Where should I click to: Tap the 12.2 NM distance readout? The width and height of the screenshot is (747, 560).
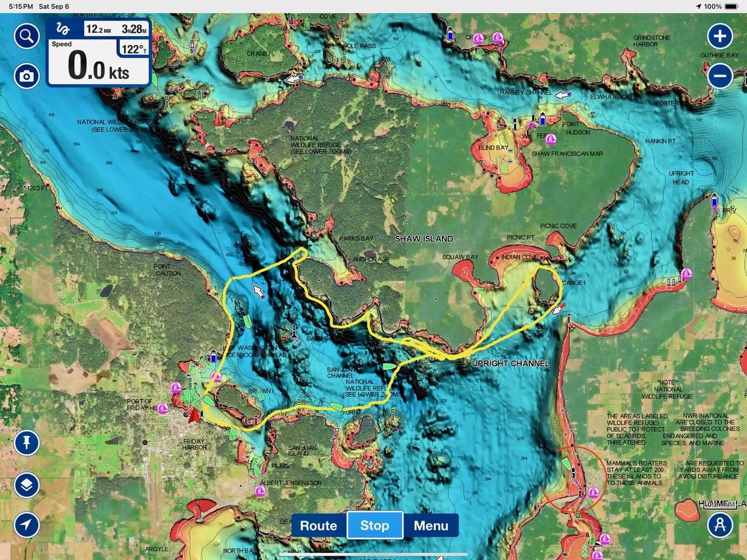(x=99, y=29)
